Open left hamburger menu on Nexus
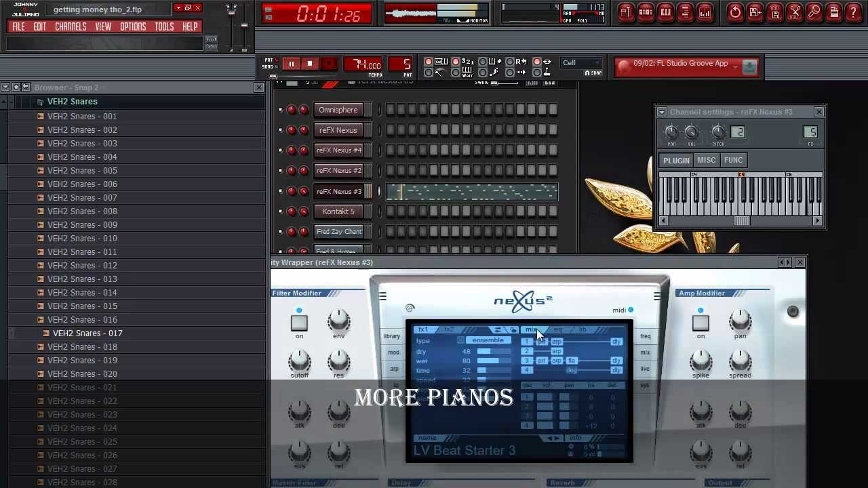The height and width of the screenshot is (488, 868). 382,296
